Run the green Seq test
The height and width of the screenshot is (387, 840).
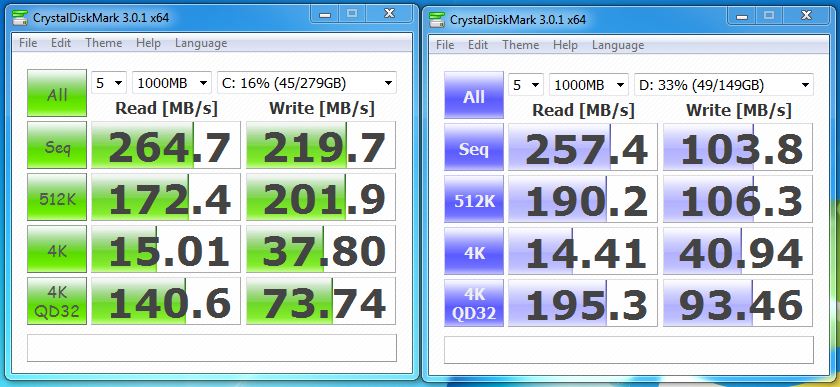click(x=57, y=145)
